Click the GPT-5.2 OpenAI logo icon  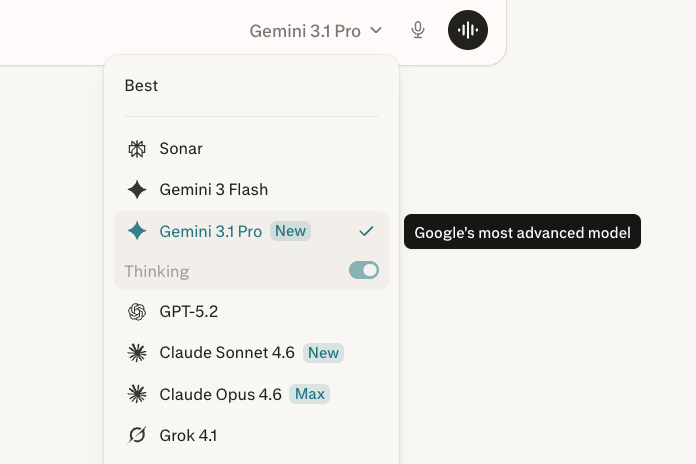(137, 312)
